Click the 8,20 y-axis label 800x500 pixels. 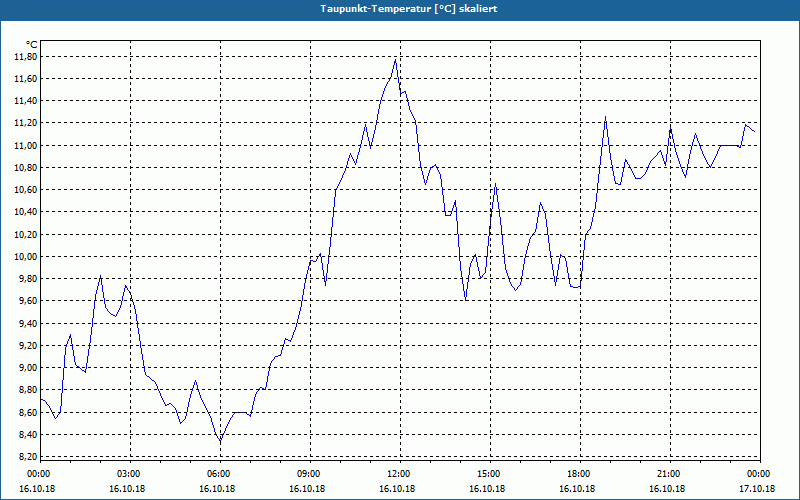coord(28,457)
